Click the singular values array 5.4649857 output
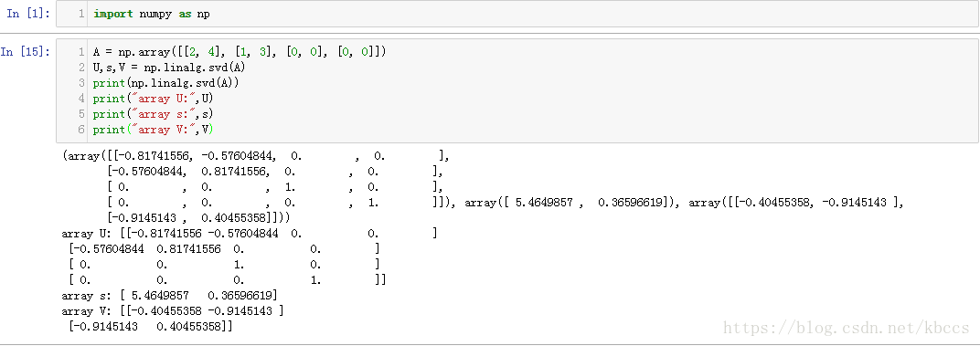Screen dimensions: 980x346 (x=574, y=203)
